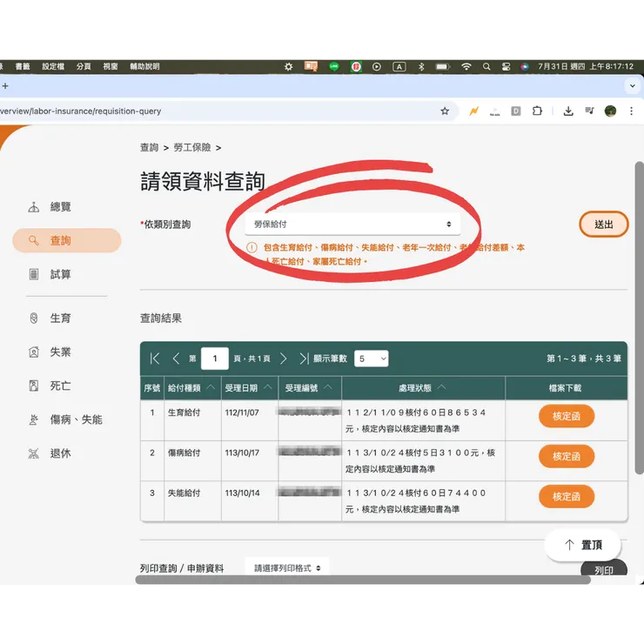644x644 pixels.
Task: Open the 勞保給付 category dropdown
Action: [352, 224]
